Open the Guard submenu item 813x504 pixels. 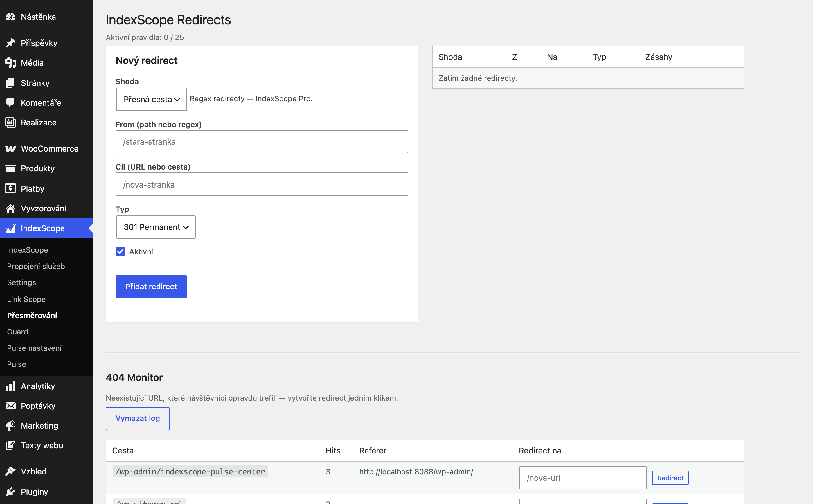18,332
